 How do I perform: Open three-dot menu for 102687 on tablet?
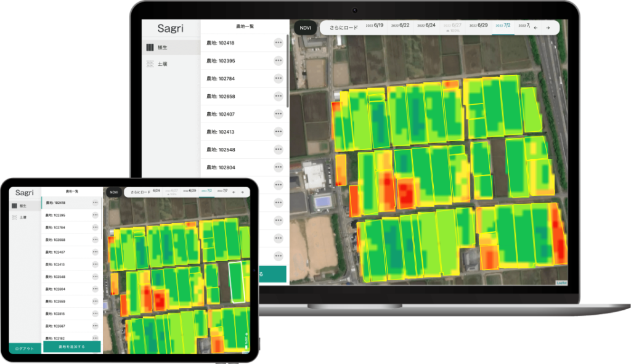[95, 326]
